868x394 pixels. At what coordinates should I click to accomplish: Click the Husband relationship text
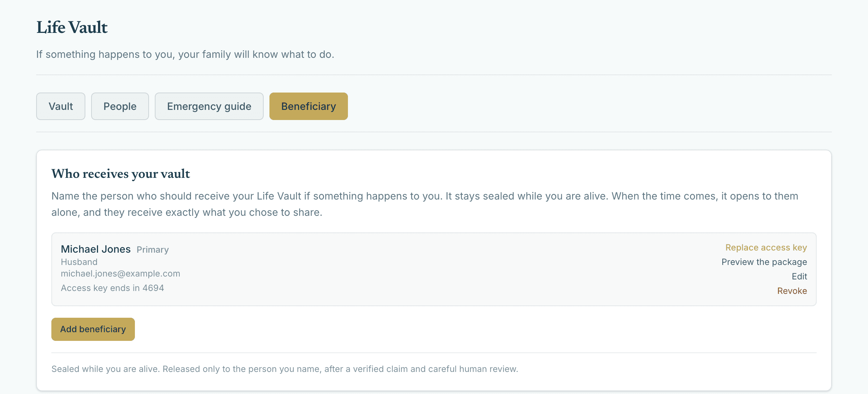pos(79,262)
